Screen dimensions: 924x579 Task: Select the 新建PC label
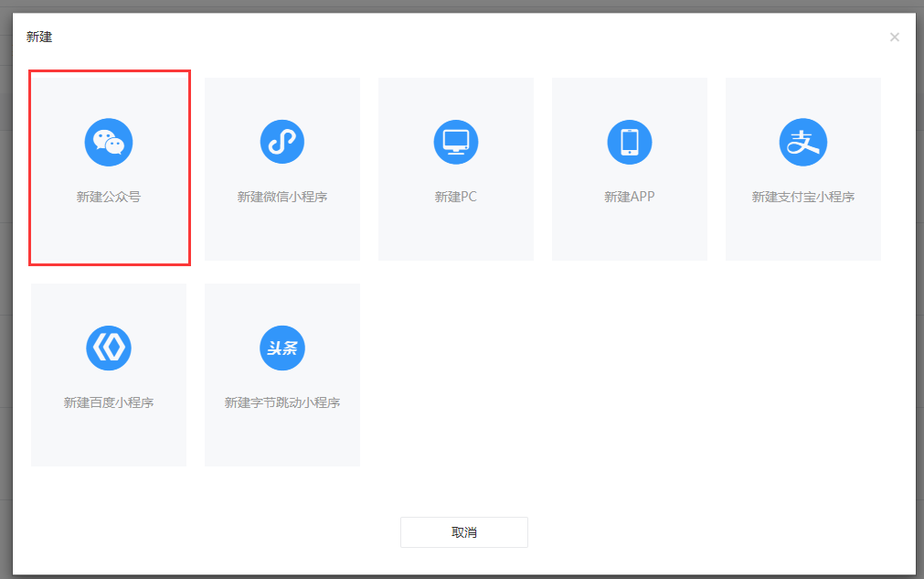(x=455, y=197)
